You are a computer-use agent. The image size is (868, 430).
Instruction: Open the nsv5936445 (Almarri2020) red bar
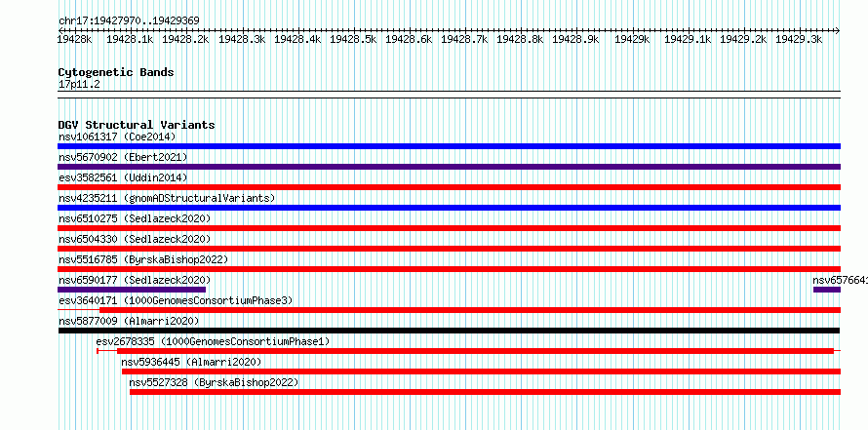(481, 371)
